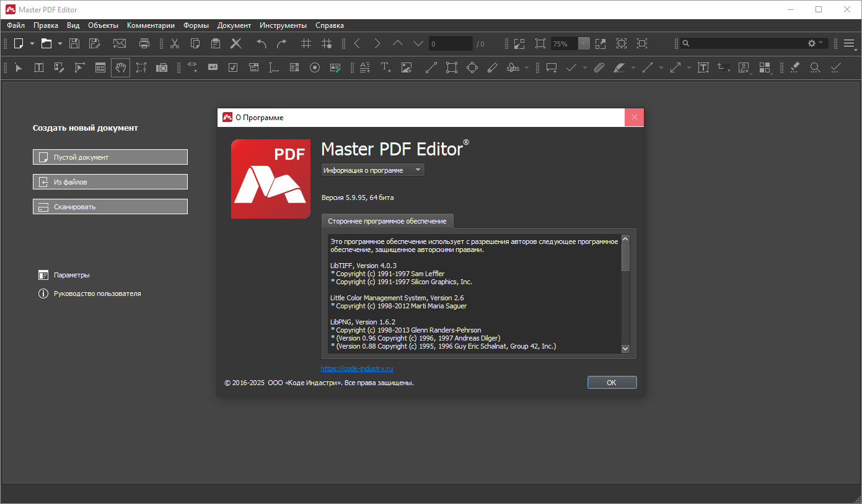Close the 'О Программе' dialog
Viewport: 862px width, 504px height.
click(x=634, y=118)
